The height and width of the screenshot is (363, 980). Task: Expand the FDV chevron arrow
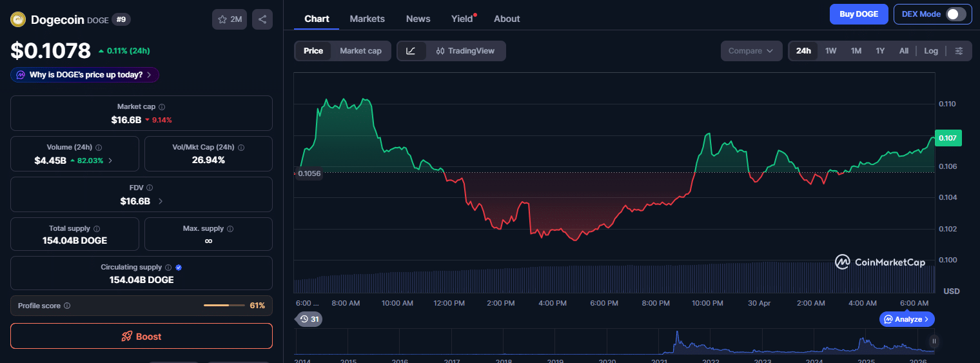[x=161, y=201]
